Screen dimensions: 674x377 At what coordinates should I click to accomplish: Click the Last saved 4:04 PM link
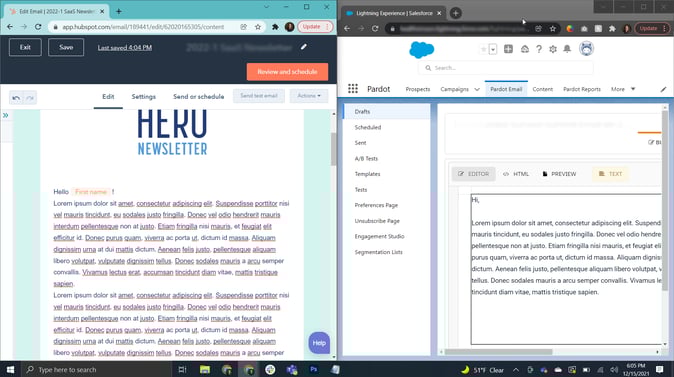(125, 48)
